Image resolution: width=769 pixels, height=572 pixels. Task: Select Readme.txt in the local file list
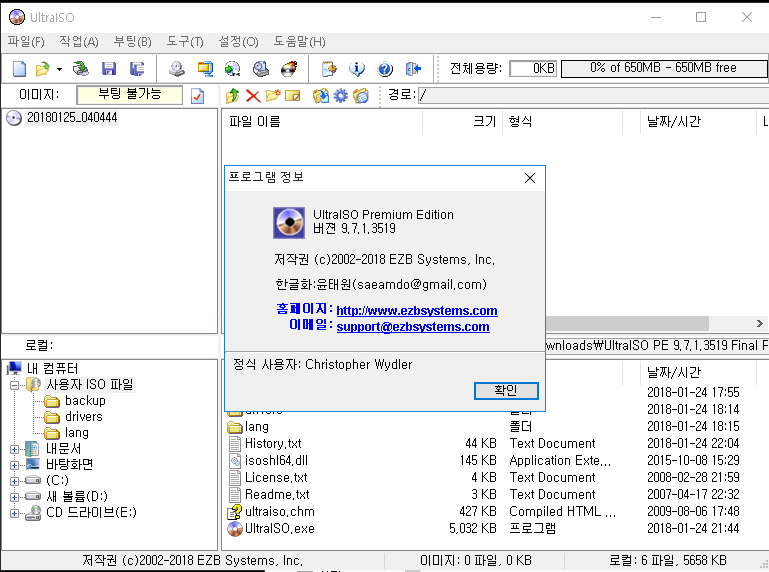277,494
